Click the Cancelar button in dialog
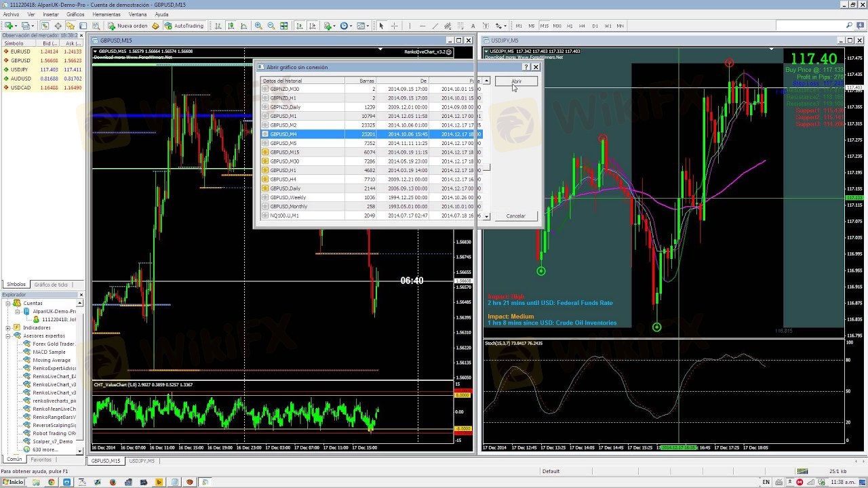 [516, 216]
